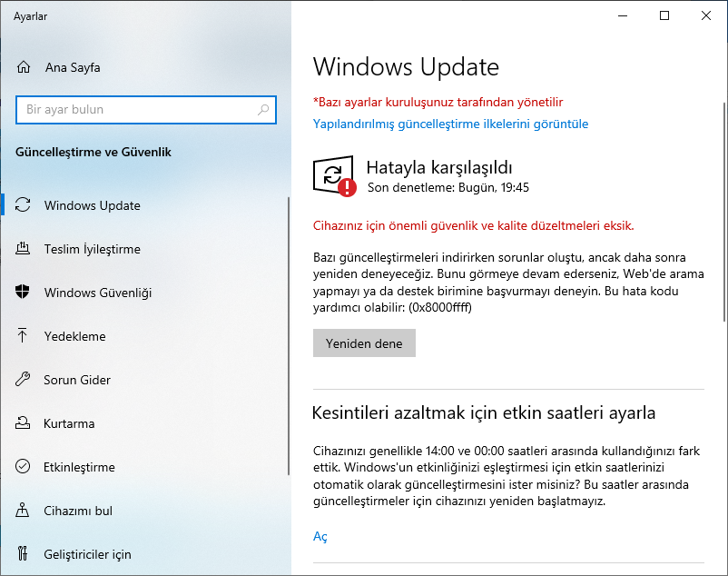Open Yapılandırılmış güncelleştirme ilkelerini görüntüle link
Screen dimensions: 728x576
[450, 124]
